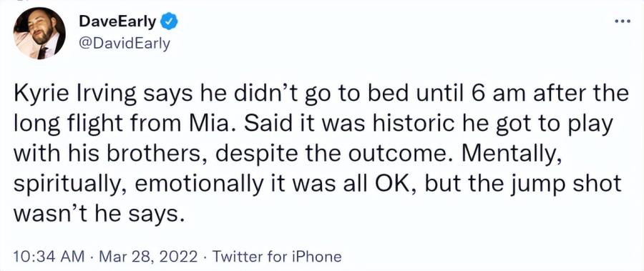Click the Mar 28, 2022 date

click(x=149, y=257)
